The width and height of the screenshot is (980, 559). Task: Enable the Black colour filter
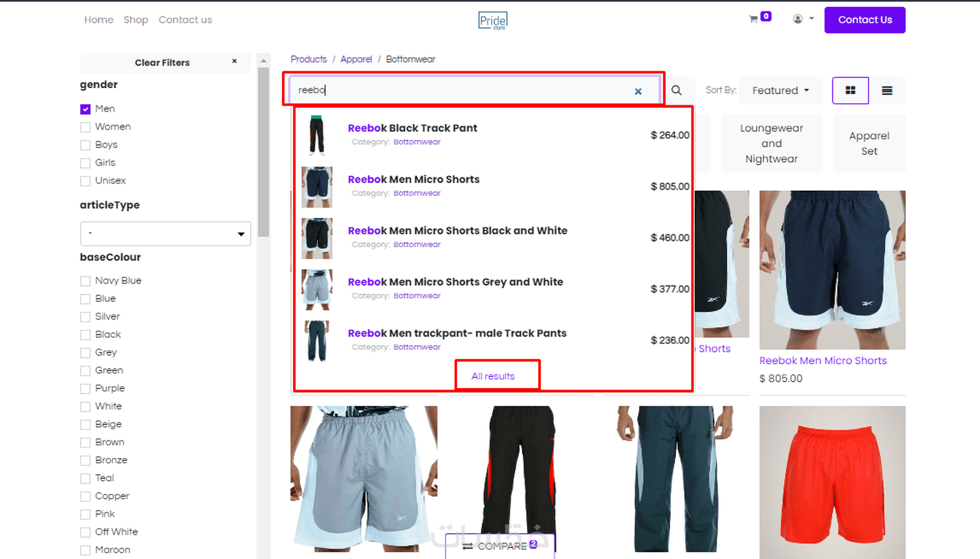tap(85, 334)
